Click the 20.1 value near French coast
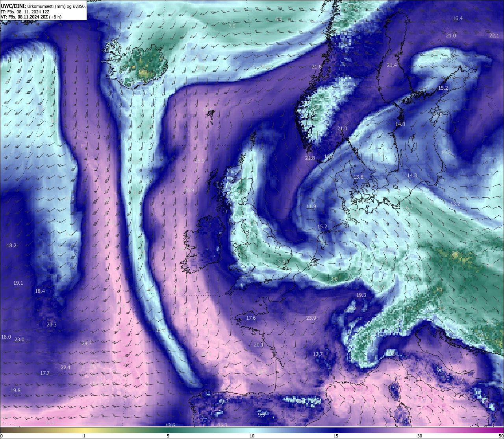 click(259, 345)
